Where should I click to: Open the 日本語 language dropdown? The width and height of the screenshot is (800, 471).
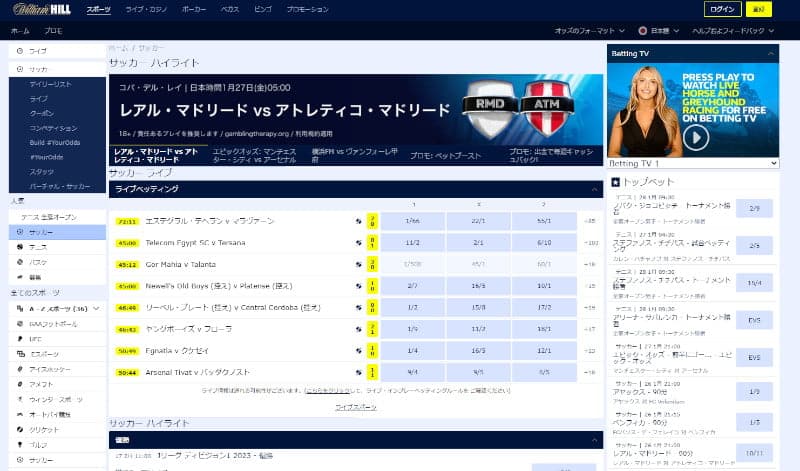(659, 31)
